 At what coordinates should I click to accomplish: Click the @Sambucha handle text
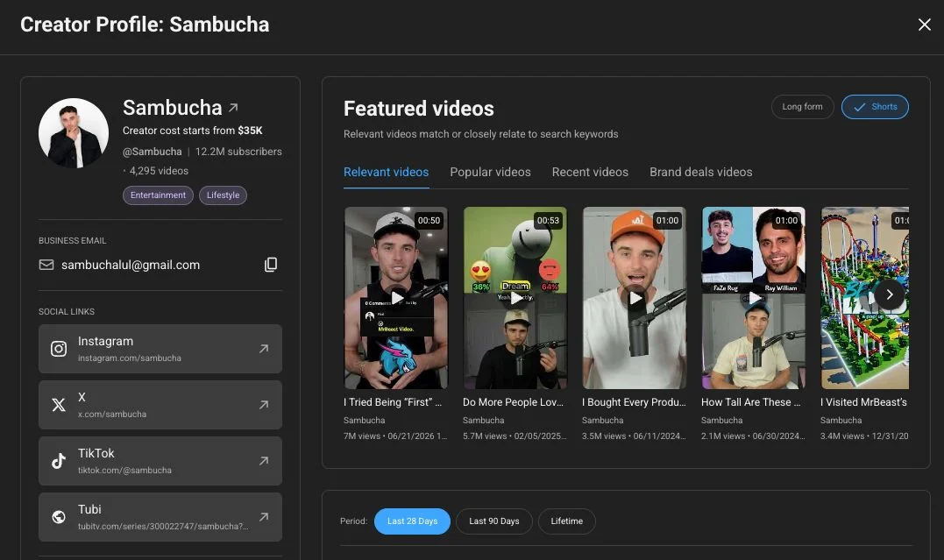(x=153, y=152)
